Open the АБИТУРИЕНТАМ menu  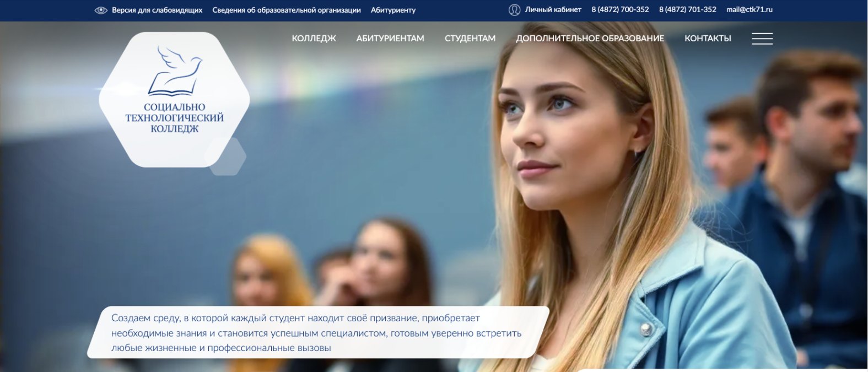pos(390,39)
